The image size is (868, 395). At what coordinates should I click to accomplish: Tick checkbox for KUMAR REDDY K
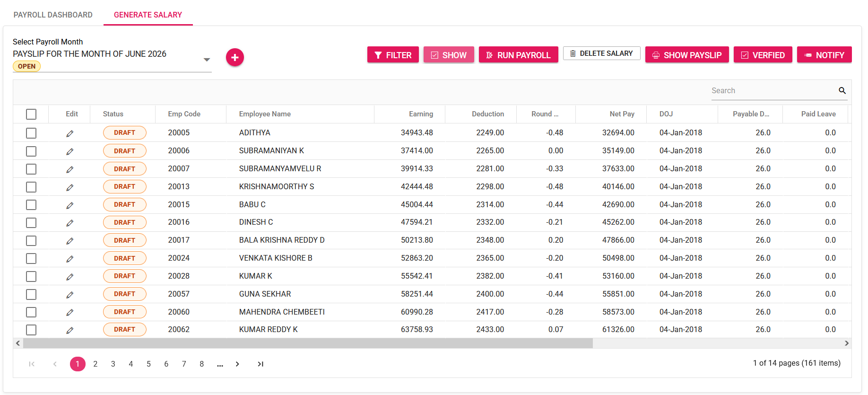point(31,330)
